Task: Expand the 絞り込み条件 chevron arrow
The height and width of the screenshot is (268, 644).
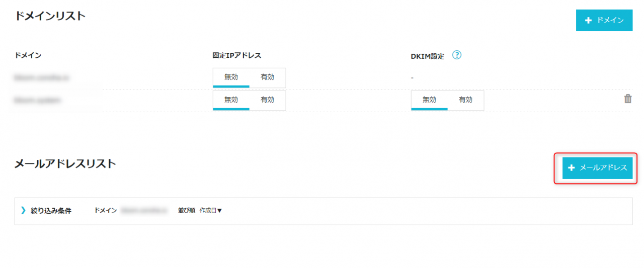Action: click(23, 211)
